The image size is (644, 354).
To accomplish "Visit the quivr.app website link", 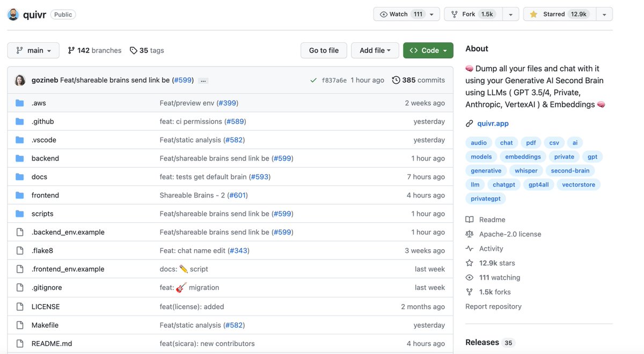I will (493, 124).
